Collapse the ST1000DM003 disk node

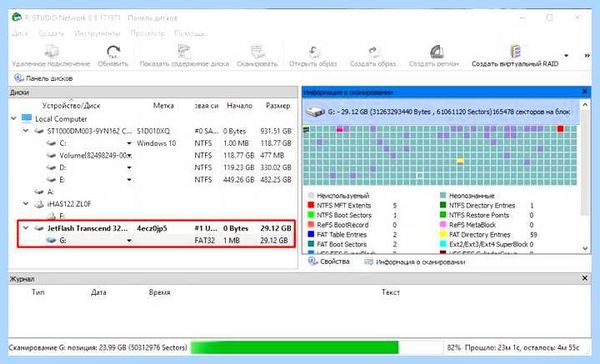coord(26,131)
